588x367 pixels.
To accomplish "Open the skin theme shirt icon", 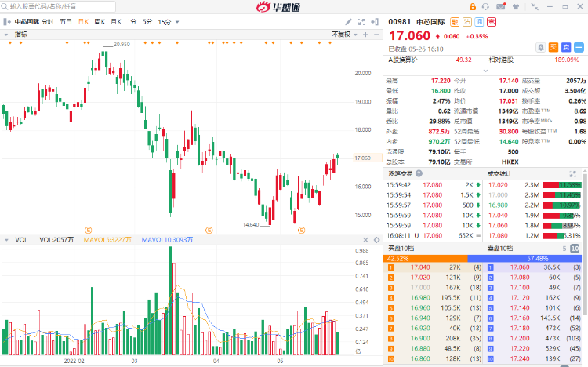I will coord(516,7).
